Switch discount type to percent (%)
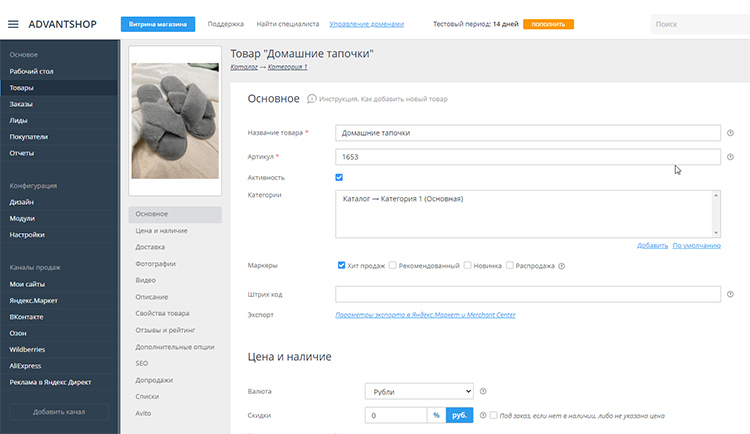Screen dimensions: 750x434 (436, 415)
